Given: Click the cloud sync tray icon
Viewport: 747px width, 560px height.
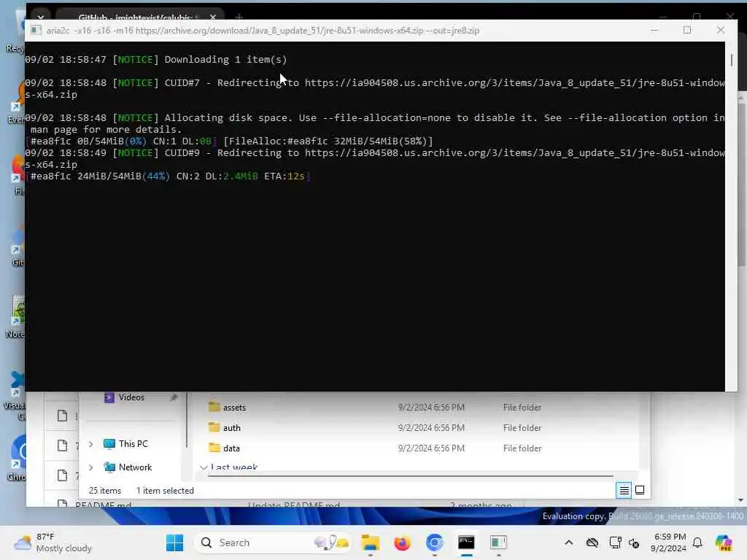Looking at the screenshot, I should [x=592, y=542].
